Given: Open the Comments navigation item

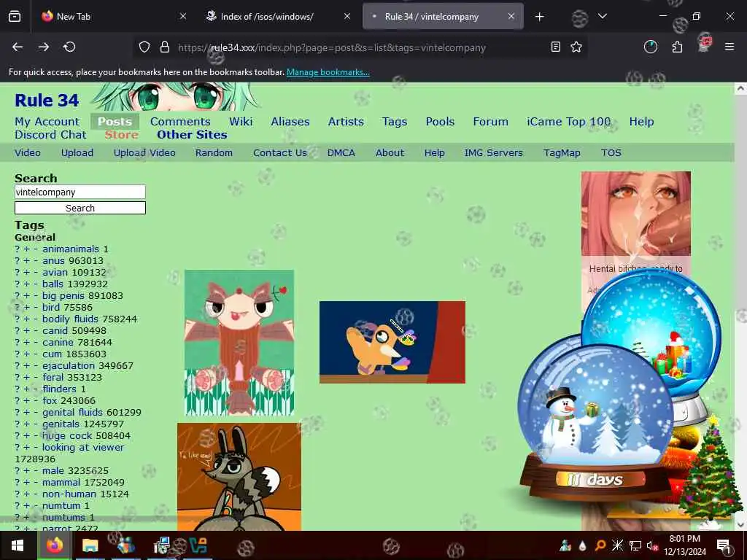Looking at the screenshot, I should click(x=180, y=122).
